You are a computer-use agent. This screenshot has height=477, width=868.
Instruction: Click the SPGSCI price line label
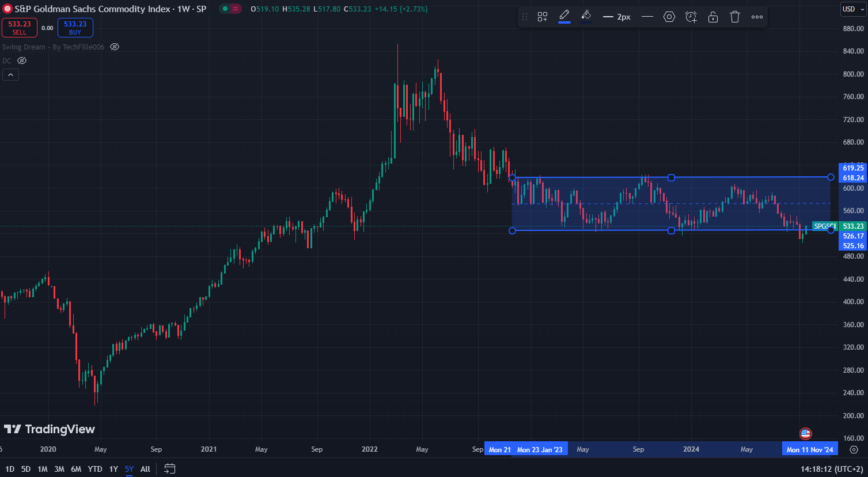(x=824, y=226)
